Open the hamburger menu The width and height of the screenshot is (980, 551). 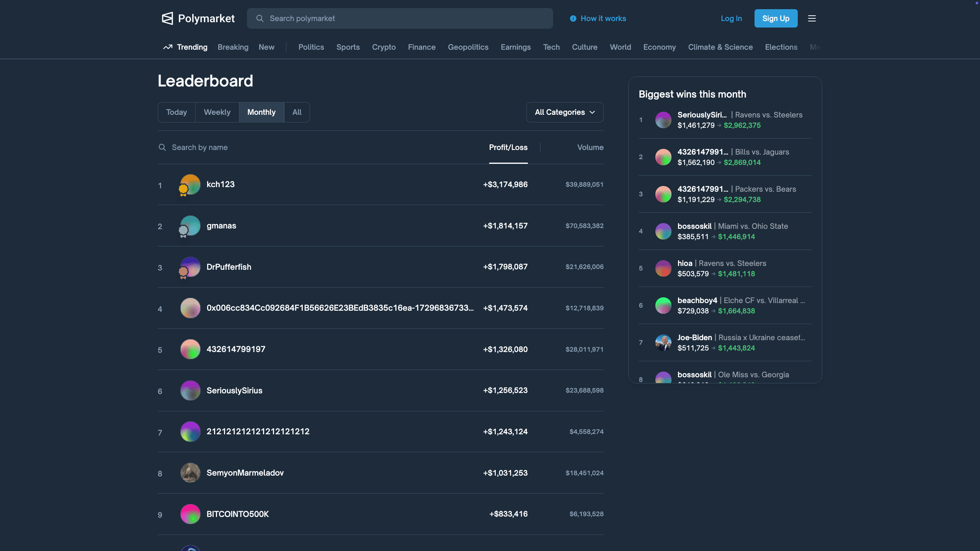tap(812, 18)
